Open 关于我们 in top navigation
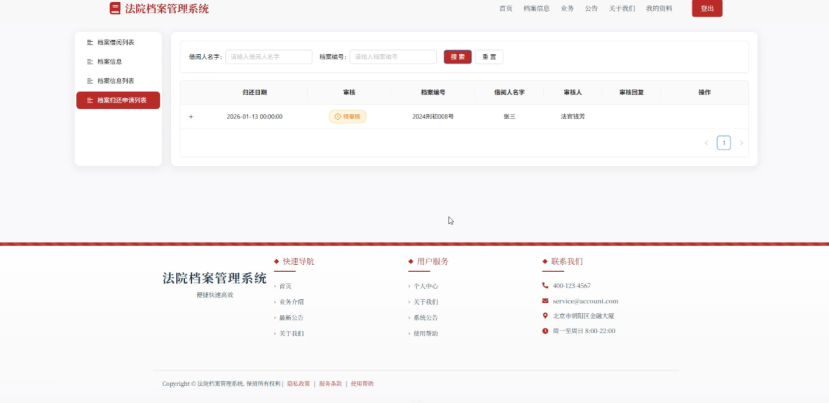Screen dimensions: 829x403 [x=622, y=8]
